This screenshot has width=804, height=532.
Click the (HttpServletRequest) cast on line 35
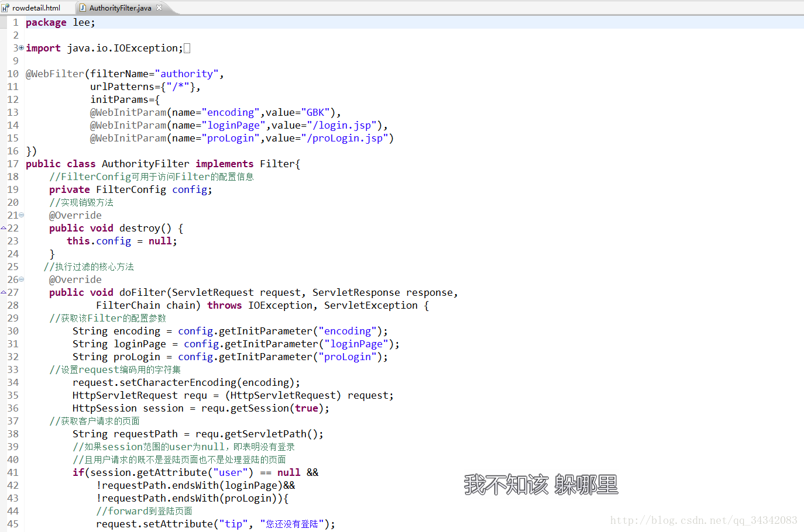point(283,395)
